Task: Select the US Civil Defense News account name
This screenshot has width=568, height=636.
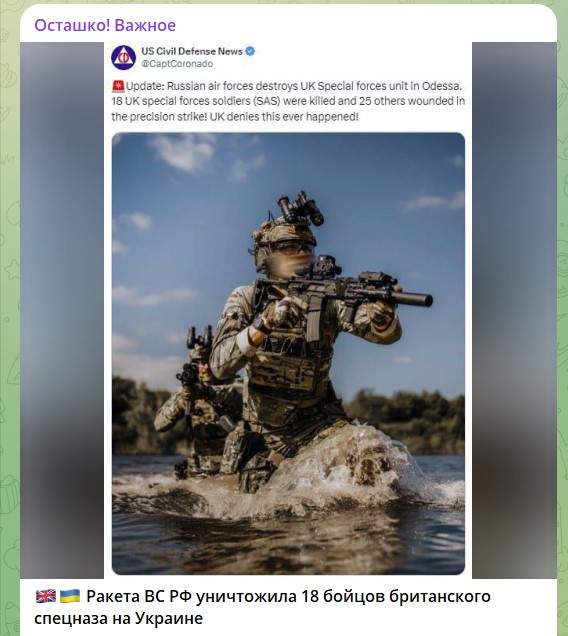Action: click(x=192, y=51)
